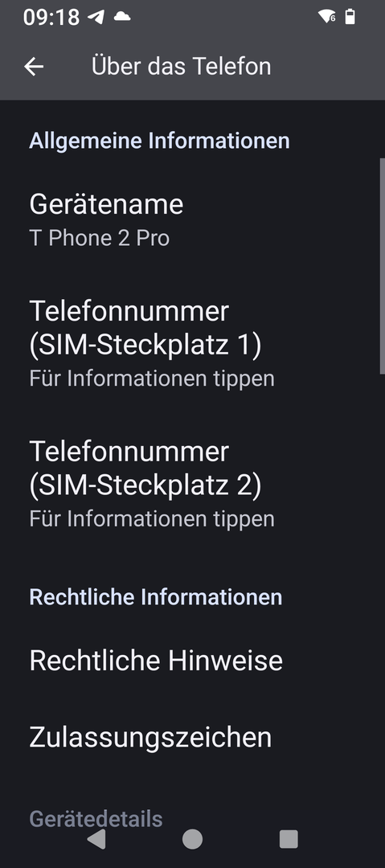Tap the cloud status bar icon
The height and width of the screenshot is (868, 385).
(x=122, y=17)
